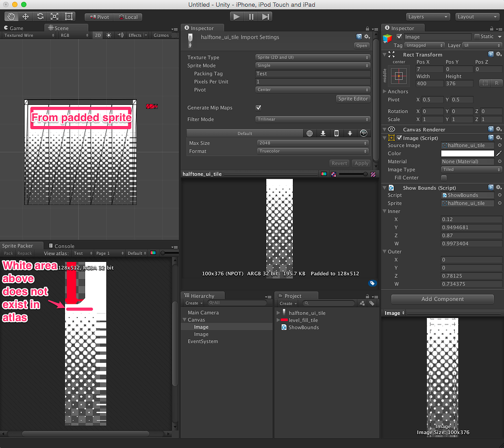
Task: Click the Sprite Editor button
Action: pyautogui.click(x=353, y=98)
